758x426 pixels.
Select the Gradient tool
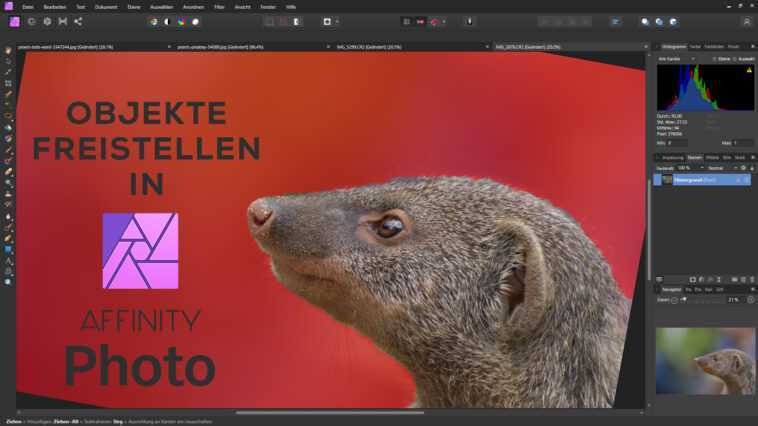click(x=8, y=139)
